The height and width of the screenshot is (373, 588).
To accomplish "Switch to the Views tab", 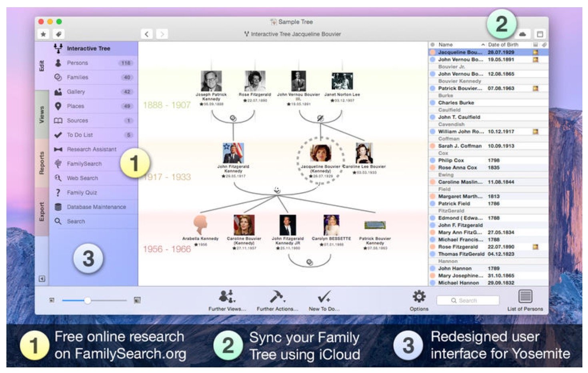I will coord(42,114).
